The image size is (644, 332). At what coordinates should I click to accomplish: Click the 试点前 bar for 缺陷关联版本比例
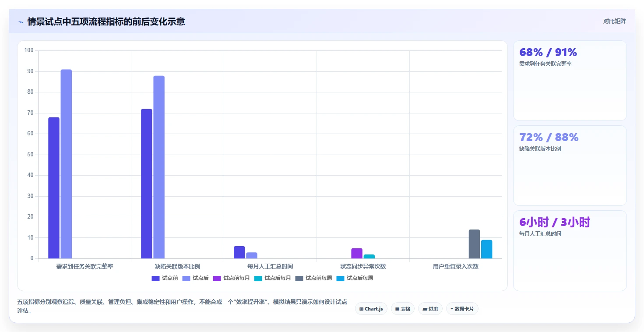tap(147, 184)
